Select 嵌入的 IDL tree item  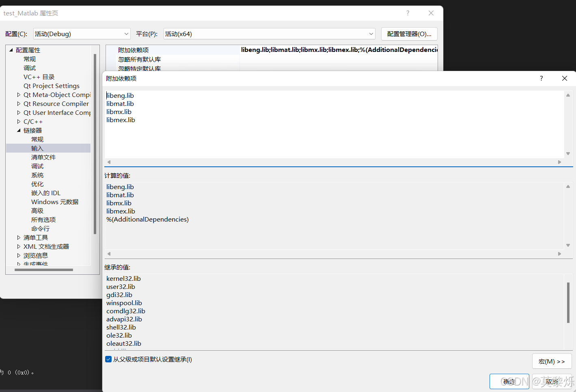45,193
